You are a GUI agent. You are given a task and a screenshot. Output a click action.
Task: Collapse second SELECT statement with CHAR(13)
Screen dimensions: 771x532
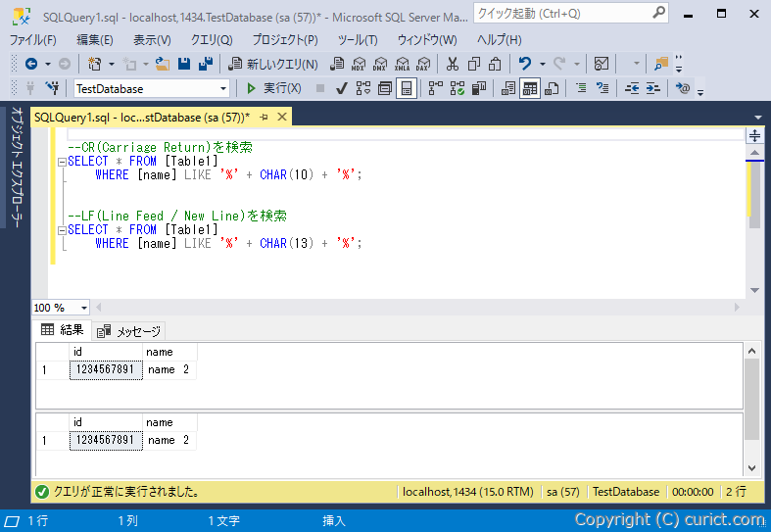[x=62, y=229]
